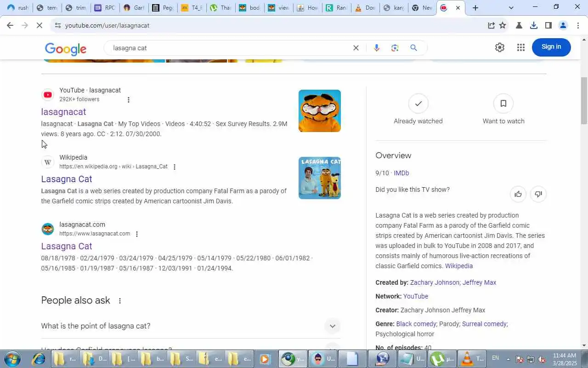The height and width of the screenshot is (368, 588).
Task: Open the Chrome three-dot menu
Action: pyautogui.click(x=578, y=25)
